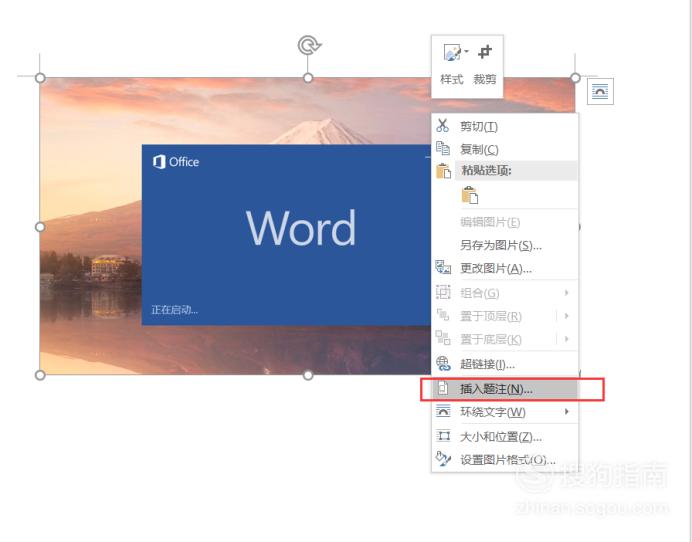Viewport: 692px width, 542px height.
Task: Click the Change Picture icon
Action: [x=443, y=267]
